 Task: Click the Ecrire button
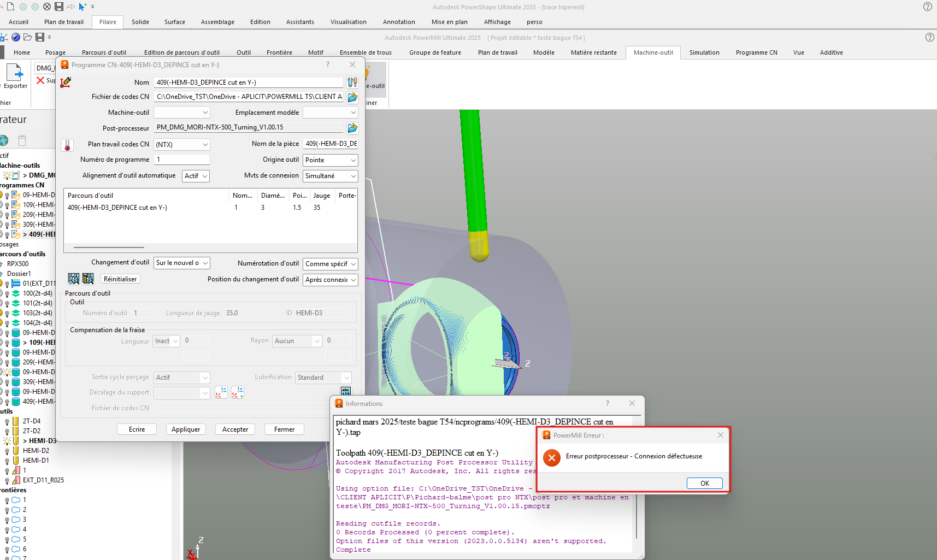(137, 429)
